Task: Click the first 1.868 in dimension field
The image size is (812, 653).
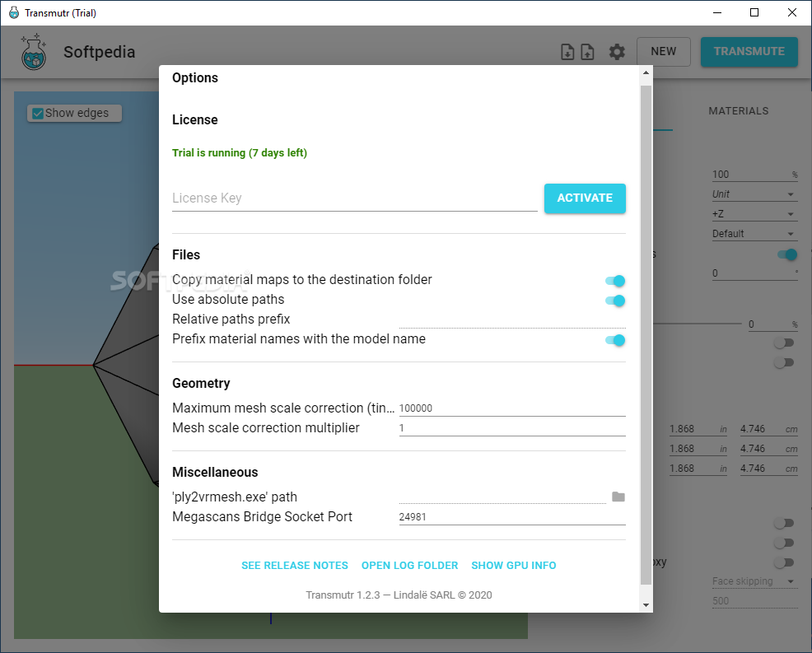Action: 698,429
